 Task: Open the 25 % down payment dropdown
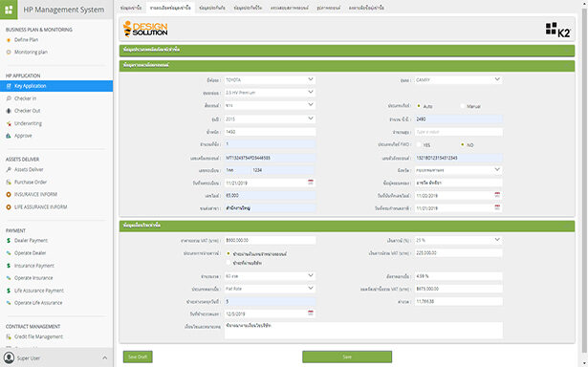coord(458,240)
